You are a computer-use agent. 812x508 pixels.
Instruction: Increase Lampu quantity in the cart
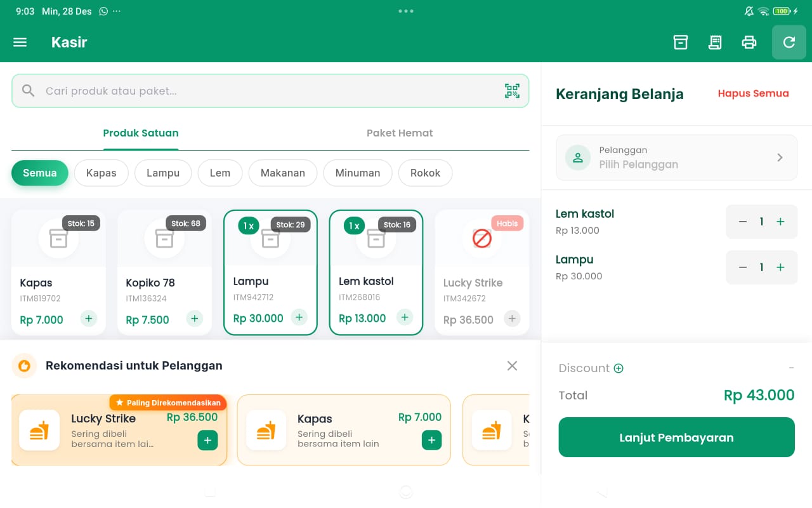click(780, 267)
